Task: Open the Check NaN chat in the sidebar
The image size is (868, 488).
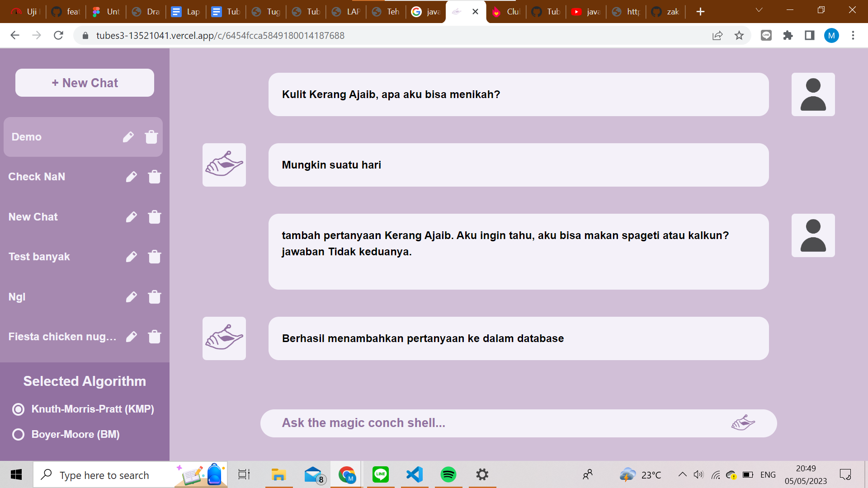Action: click(x=37, y=177)
